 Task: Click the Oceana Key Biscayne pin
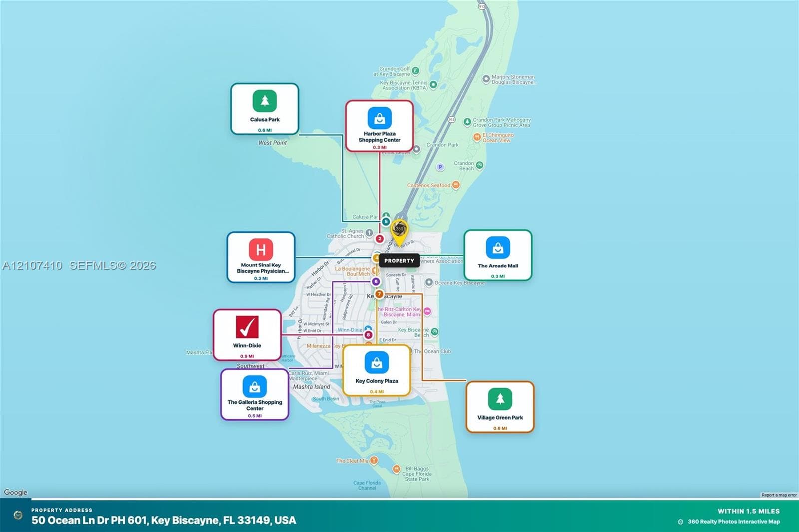point(429,282)
